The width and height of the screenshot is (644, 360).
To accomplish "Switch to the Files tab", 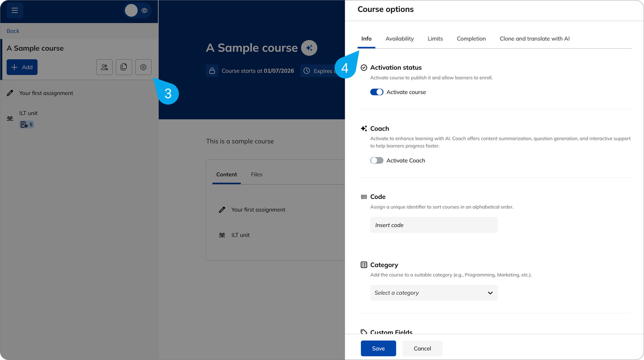I will (x=256, y=174).
